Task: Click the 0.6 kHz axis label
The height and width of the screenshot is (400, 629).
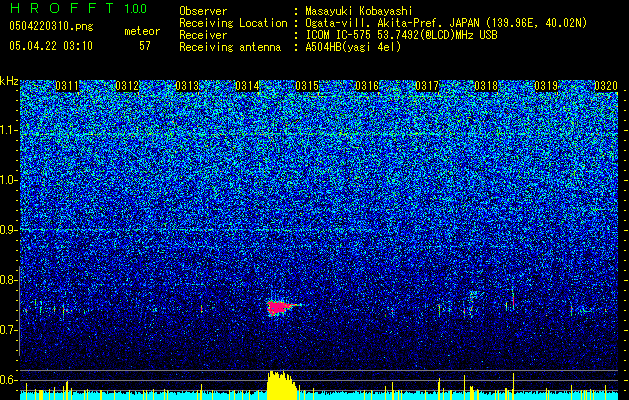Action: [x=9, y=380]
